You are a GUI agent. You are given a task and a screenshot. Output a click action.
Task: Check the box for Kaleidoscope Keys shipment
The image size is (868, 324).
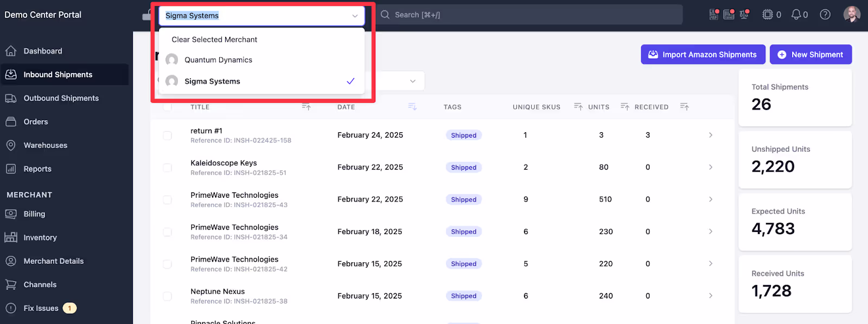click(168, 167)
